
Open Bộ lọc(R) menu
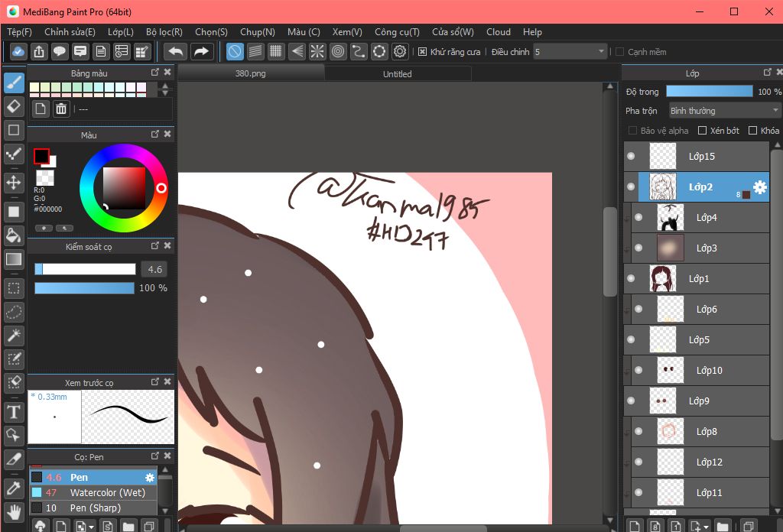(x=164, y=32)
